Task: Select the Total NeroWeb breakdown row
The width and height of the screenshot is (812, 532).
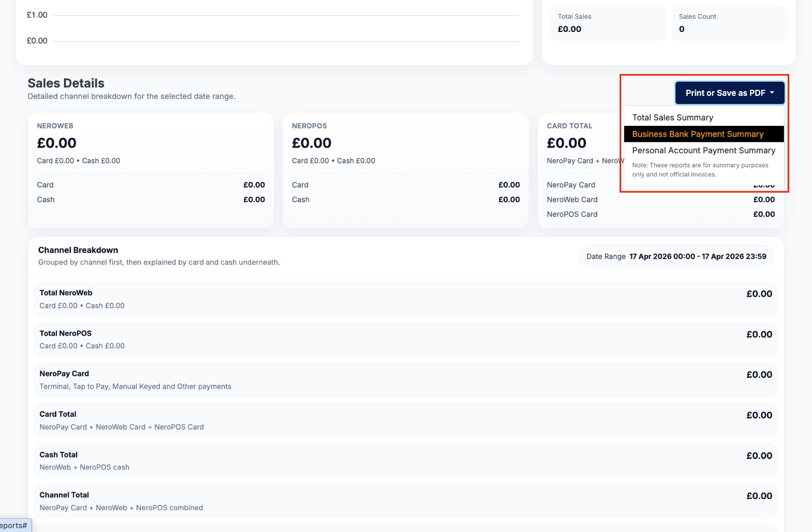Action: pos(405,299)
